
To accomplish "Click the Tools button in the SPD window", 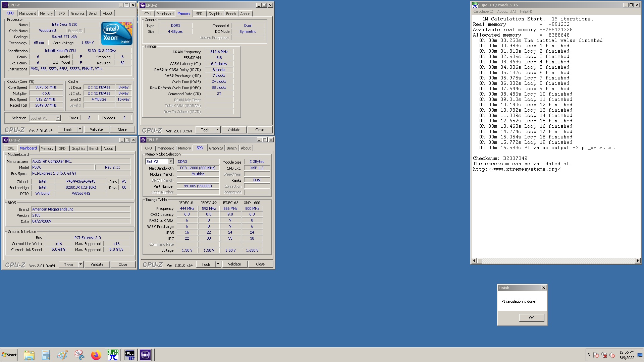I will (206, 264).
